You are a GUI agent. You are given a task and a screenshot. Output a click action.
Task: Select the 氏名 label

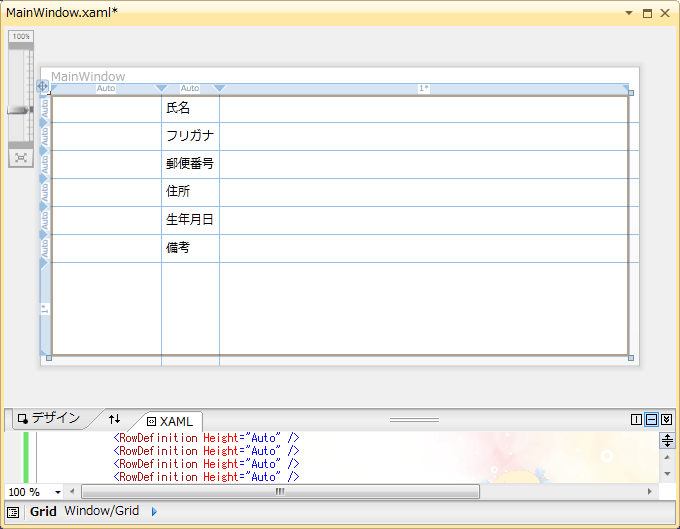[178, 108]
